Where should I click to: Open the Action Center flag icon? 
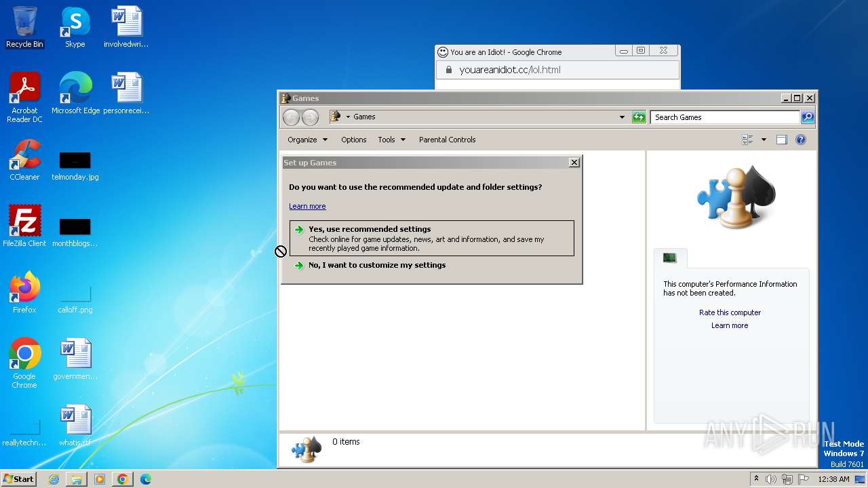tap(803, 479)
